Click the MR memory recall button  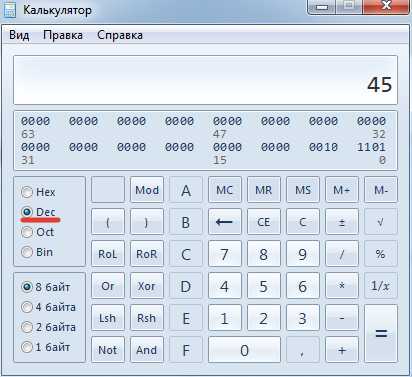point(264,190)
